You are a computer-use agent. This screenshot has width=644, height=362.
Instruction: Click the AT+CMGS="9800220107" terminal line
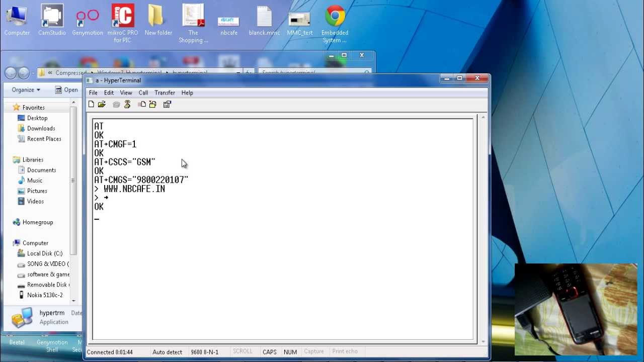pos(141,180)
